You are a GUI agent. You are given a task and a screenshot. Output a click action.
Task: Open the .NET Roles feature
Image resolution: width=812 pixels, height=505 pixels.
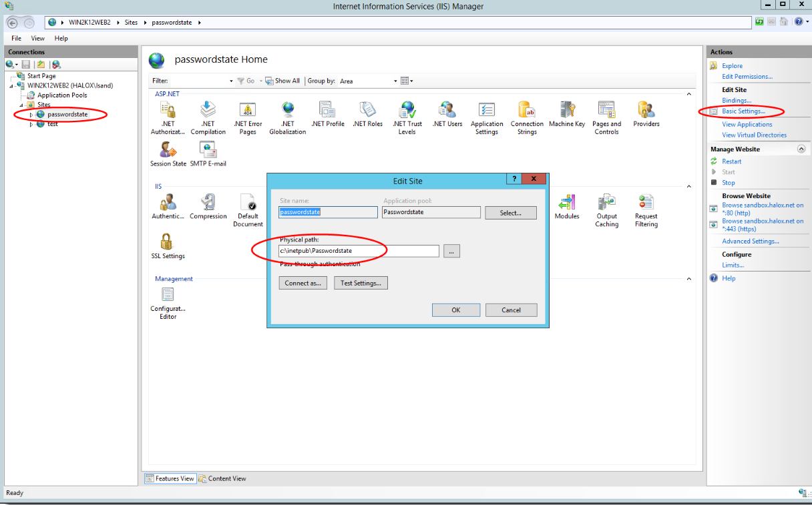[x=368, y=114]
